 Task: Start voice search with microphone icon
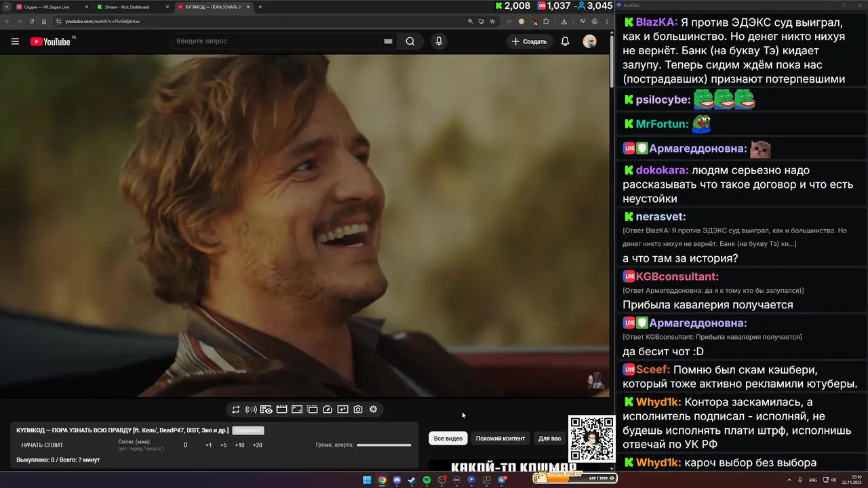click(x=439, y=41)
